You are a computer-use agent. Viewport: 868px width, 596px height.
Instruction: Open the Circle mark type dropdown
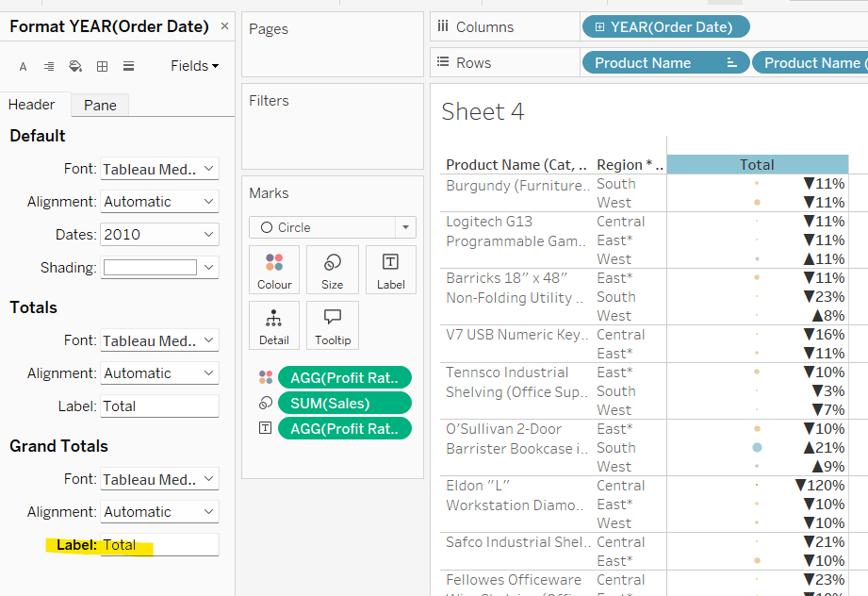[332, 227]
